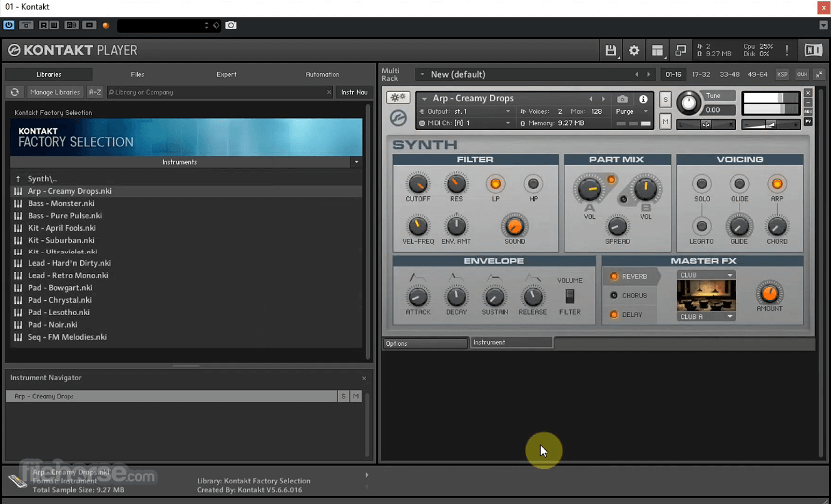Adjust the instrument volume slider
Screen dimensions: 831x504
(x=771, y=125)
